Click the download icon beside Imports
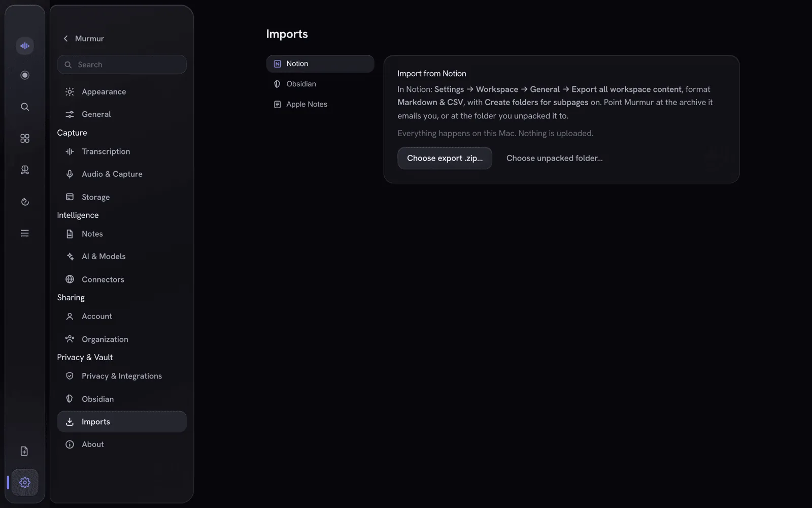Image resolution: width=812 pixels, height=508 pixels. tap(70, 422)
